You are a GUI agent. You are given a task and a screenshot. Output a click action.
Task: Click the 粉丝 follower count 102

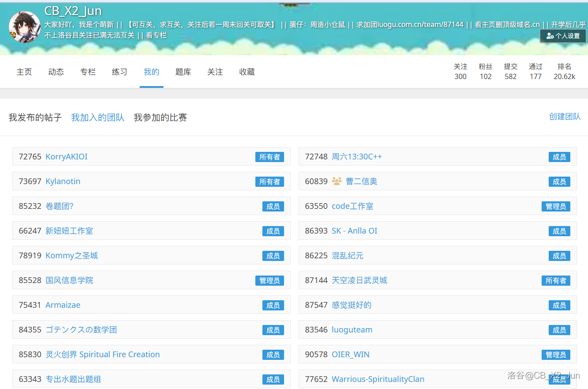click(486, 76)
